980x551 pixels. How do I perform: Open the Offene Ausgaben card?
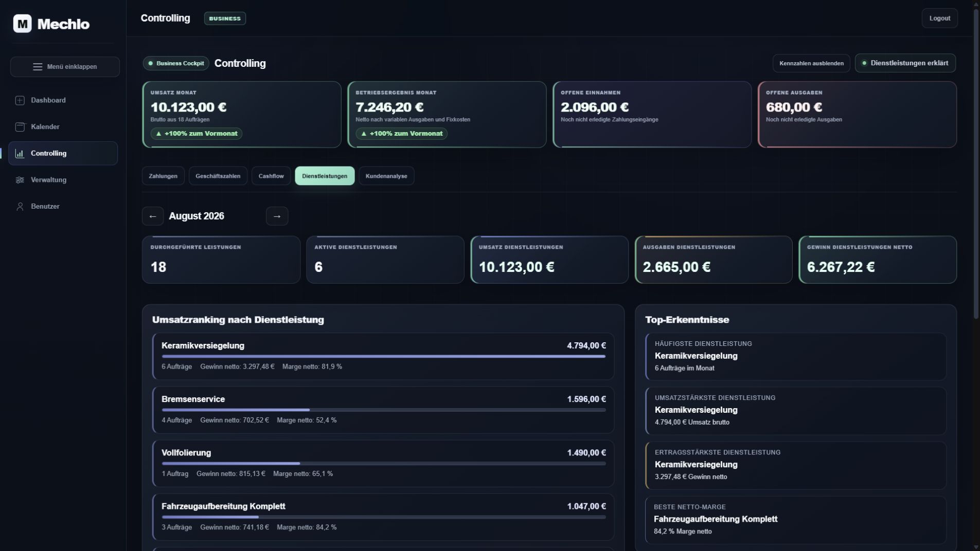(857, 115)
